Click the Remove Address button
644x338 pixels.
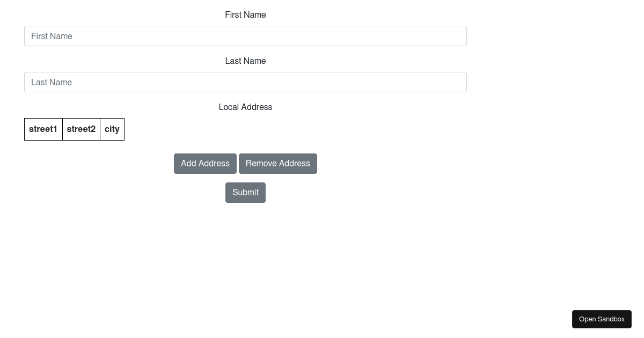coord(277,164)
